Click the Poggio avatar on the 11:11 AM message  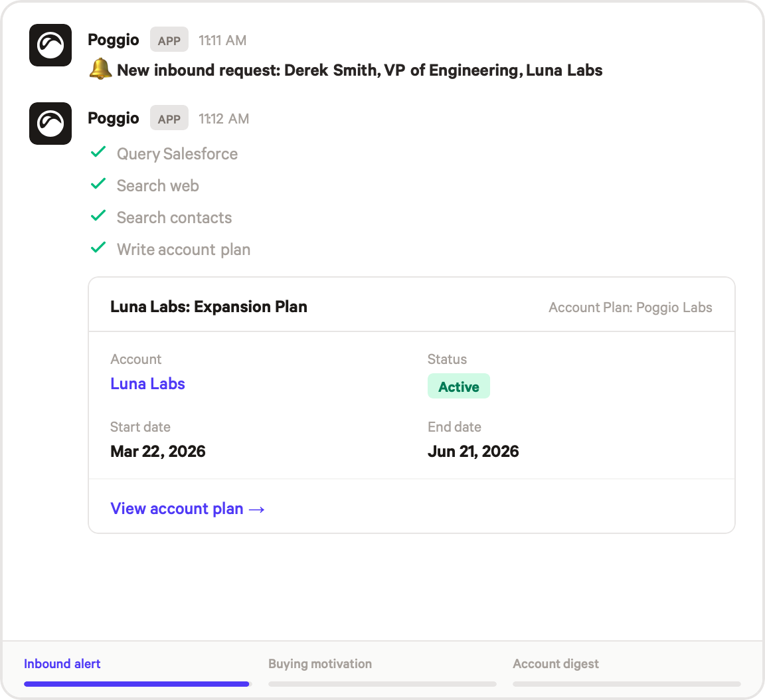(x=50, y=45)
